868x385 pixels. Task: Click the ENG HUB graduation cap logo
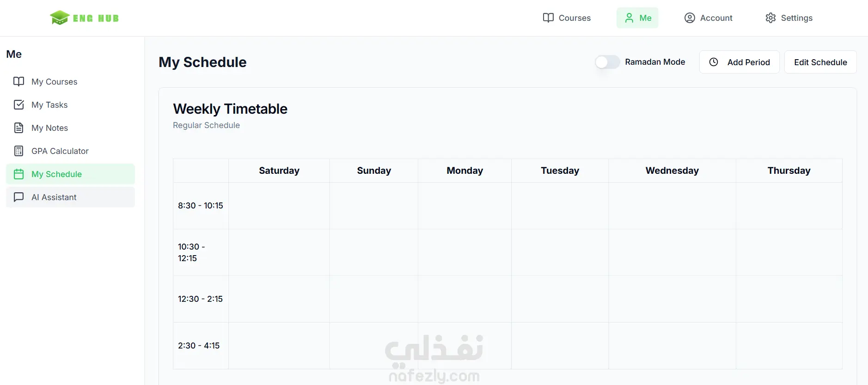coord(60,18)
